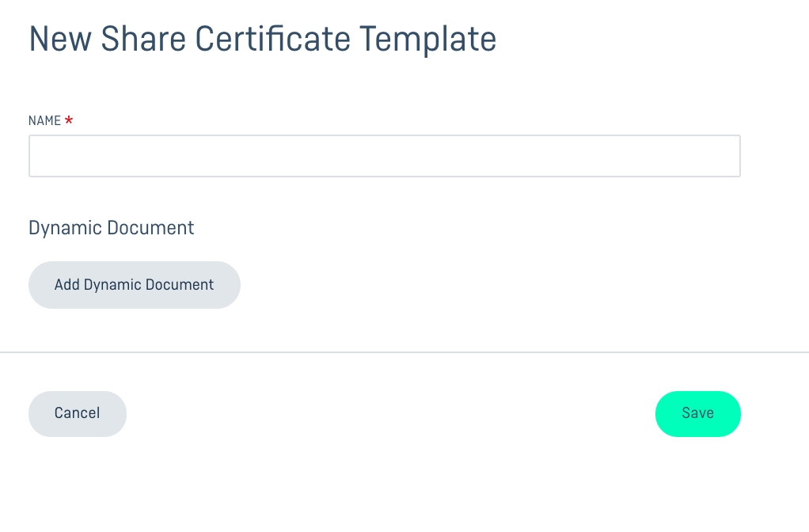Click the New Share Certificate Template heading
The image size is (809, 532).
click(263, 40)
